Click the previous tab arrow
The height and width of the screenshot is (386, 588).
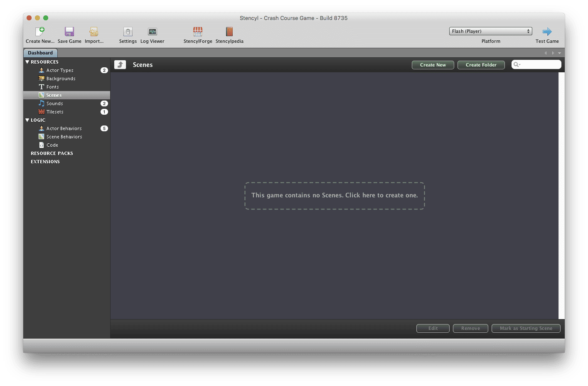coord(546,53)
